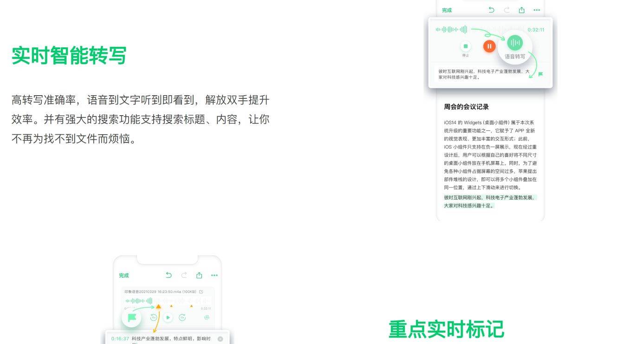Click the rightmost small orange timeline marker
Viewport: 644px width, 344px height.
(x=191, y=306)
